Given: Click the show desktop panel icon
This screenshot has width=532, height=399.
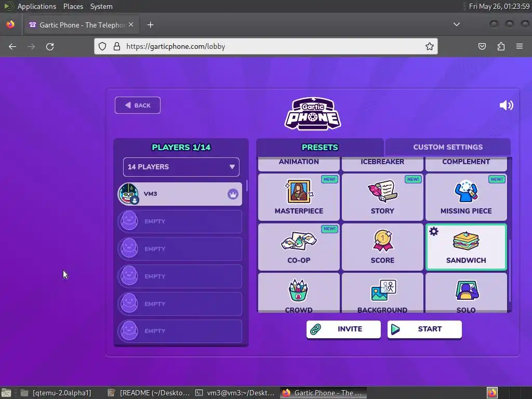Looking at the screenshot, I should (x=6, y=393).
